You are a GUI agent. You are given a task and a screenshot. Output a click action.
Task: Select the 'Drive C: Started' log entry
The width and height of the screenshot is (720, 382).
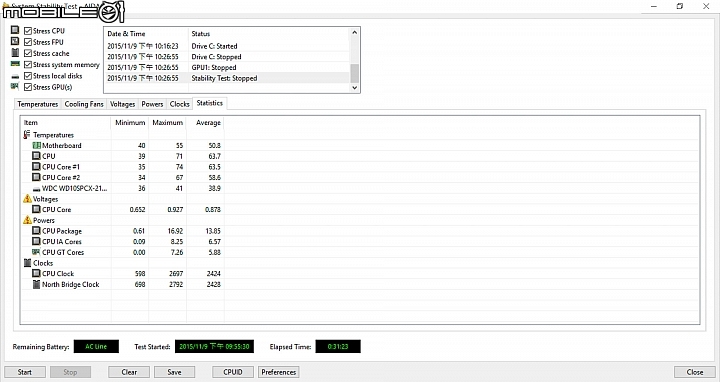tap(227, 46)
